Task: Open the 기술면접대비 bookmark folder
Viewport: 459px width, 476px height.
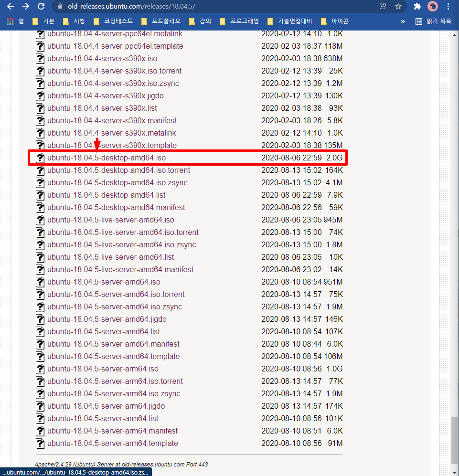Action: point(290,21)
